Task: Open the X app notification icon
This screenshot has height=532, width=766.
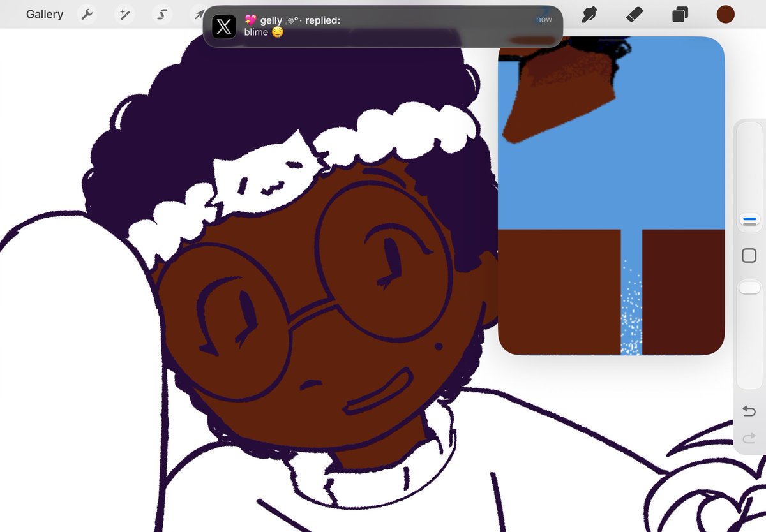Action: [224, 27]
